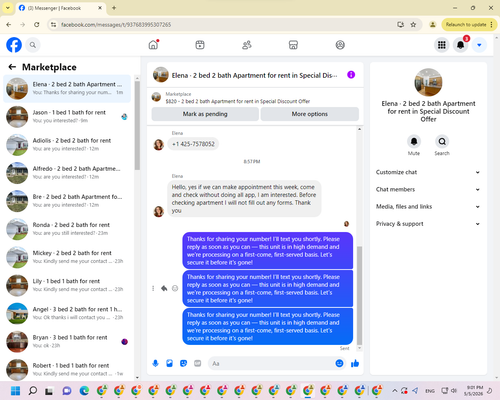Open the grid menu icon
500x400 pixels.
[442, 45]
